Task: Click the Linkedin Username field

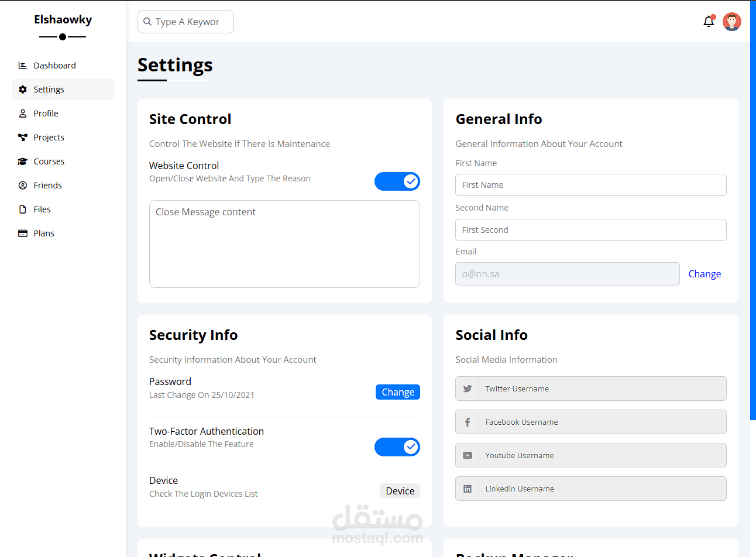Action: 603,489
